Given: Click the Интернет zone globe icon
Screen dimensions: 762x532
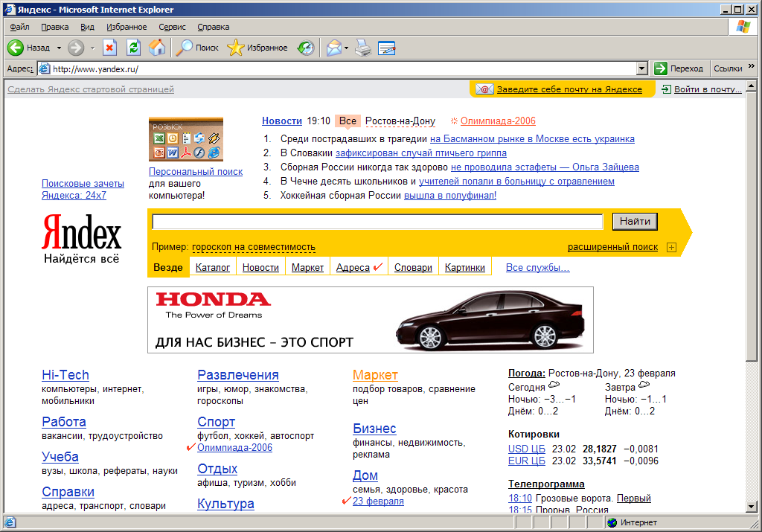Looking at the screenshot, I should [x=612, y=522].
